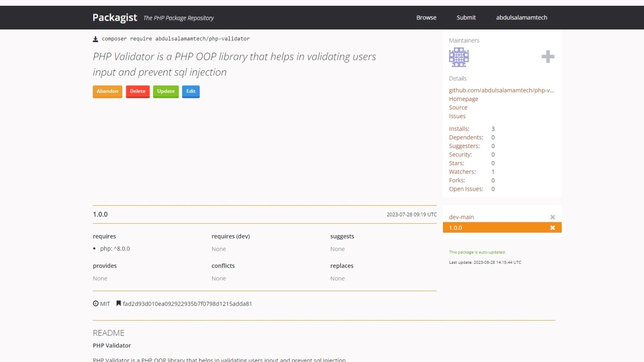Image resolution: width=644 pixels, height=362 pixels.
Task: Click the composer download icon
Action: [95, 39]
